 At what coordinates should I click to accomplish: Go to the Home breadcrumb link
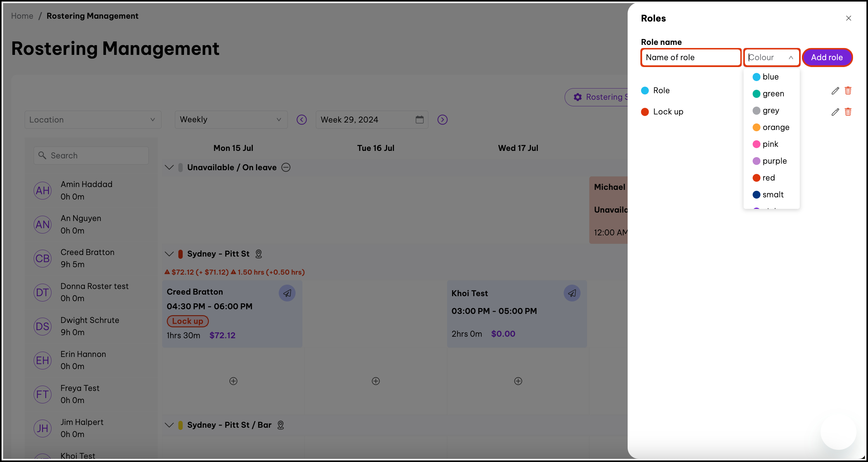[22, 16]
